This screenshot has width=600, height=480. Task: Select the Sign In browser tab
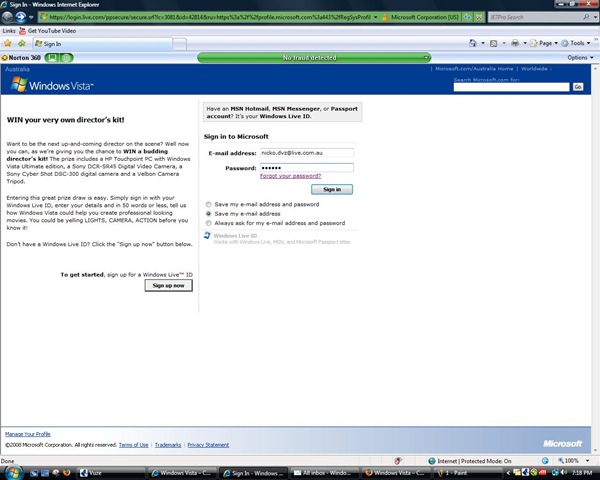click(102, 44)
